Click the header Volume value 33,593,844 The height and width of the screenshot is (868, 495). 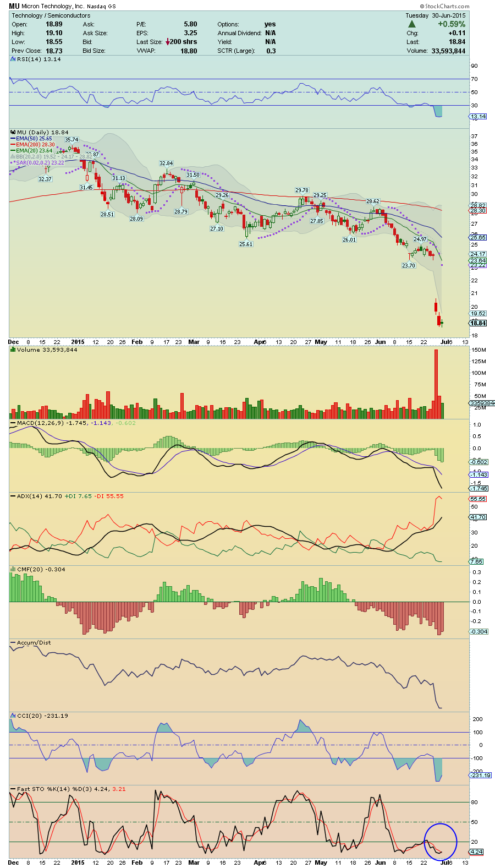(447, 51)
